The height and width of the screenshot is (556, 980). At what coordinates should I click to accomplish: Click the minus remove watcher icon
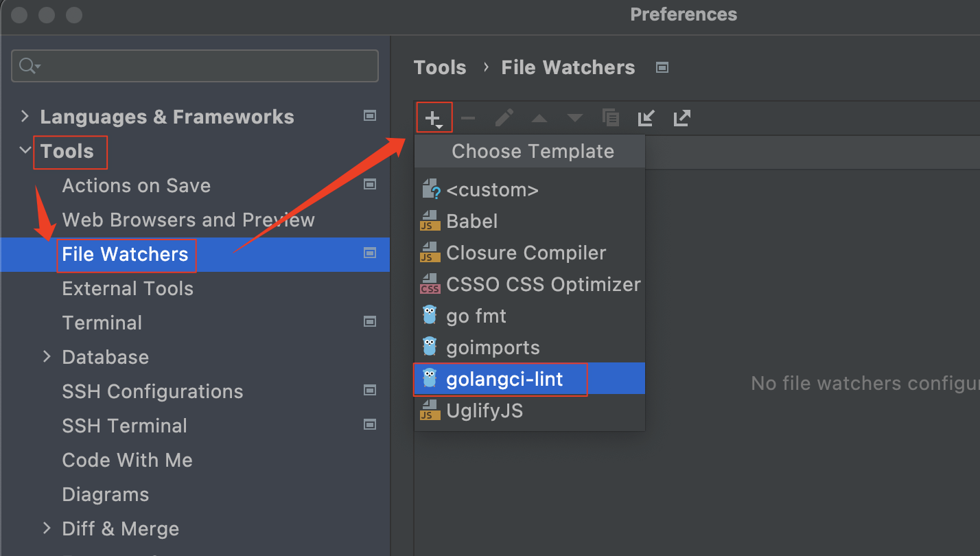point(468,118)
